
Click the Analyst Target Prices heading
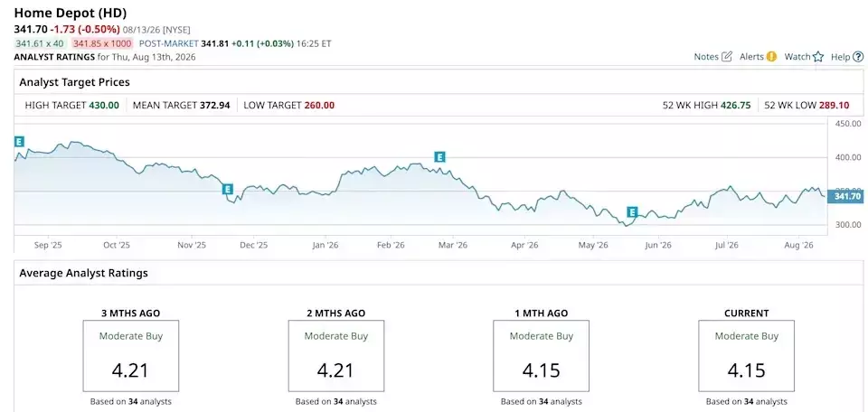(x=75, y=82)
